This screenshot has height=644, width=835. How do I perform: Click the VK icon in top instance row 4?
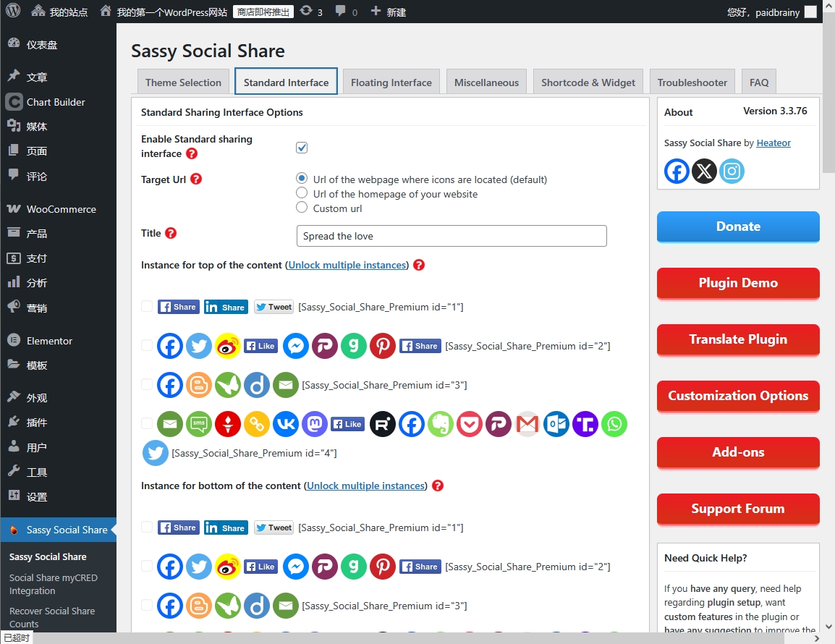point(286,424)
